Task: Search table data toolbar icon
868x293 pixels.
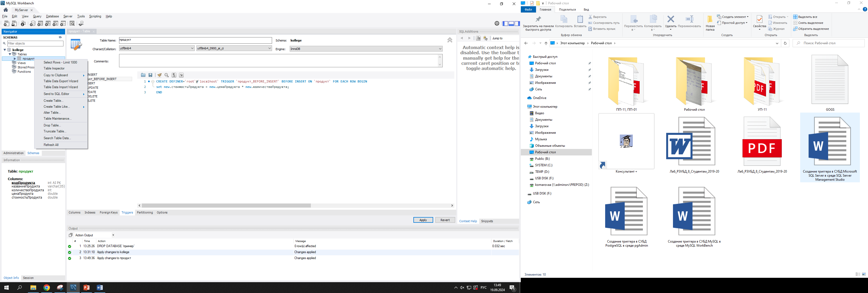Action: 72,23
